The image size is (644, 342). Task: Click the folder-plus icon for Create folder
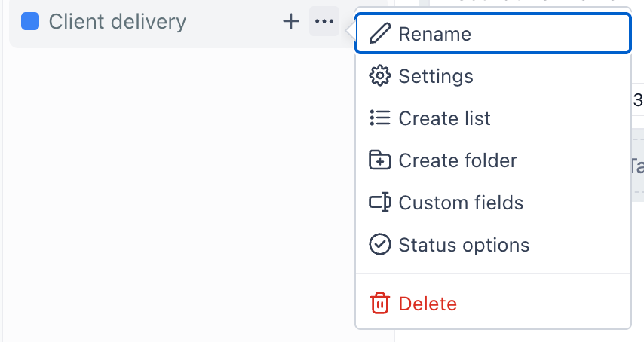[x=380, y=160]
